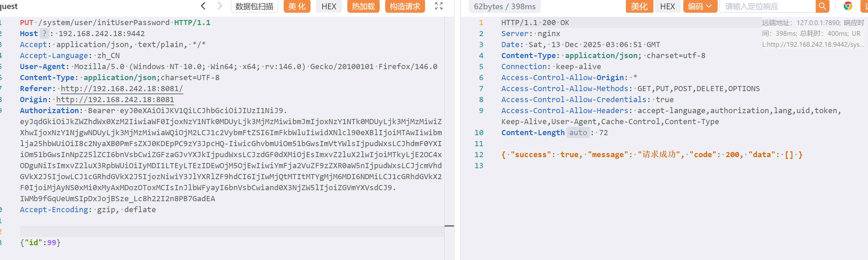Screen dimensions: 868x260
Task: Expand request editor to fullscreen
Action: tap(438, 6)
